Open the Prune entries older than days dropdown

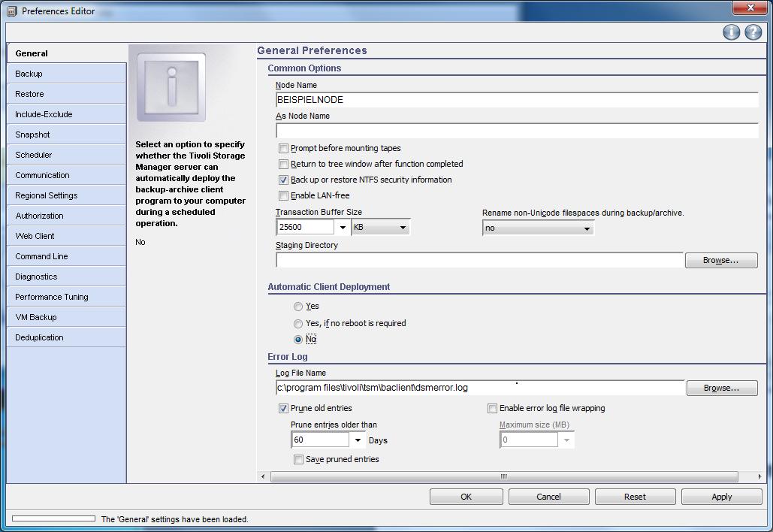click(x=358, y=440)
